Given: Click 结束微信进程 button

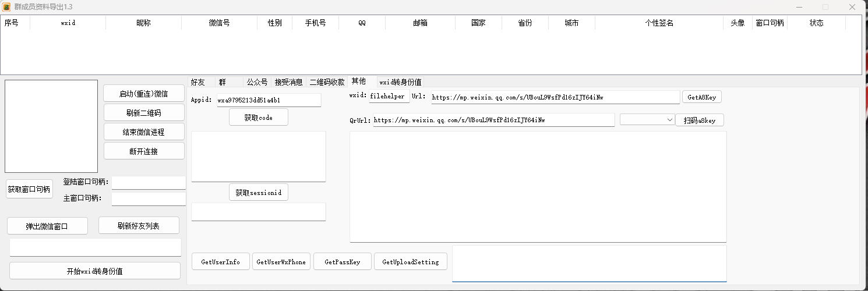Looking at the screenshot, I should [144, 132].
